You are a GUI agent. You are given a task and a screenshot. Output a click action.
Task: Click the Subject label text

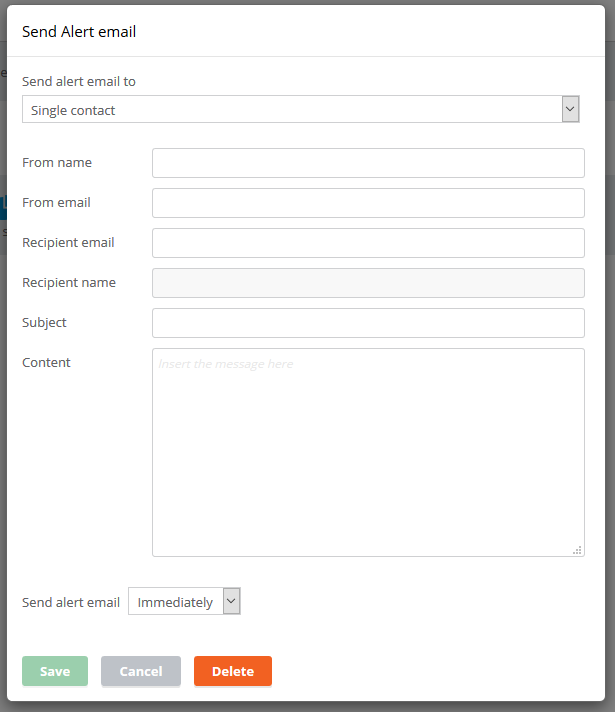coord(44,322)
